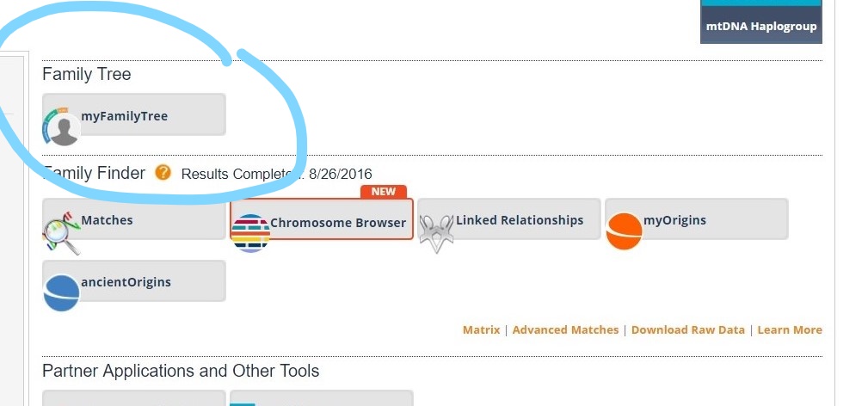Click the Family Tree section heading
868x406 pixels.
[87, 75]
